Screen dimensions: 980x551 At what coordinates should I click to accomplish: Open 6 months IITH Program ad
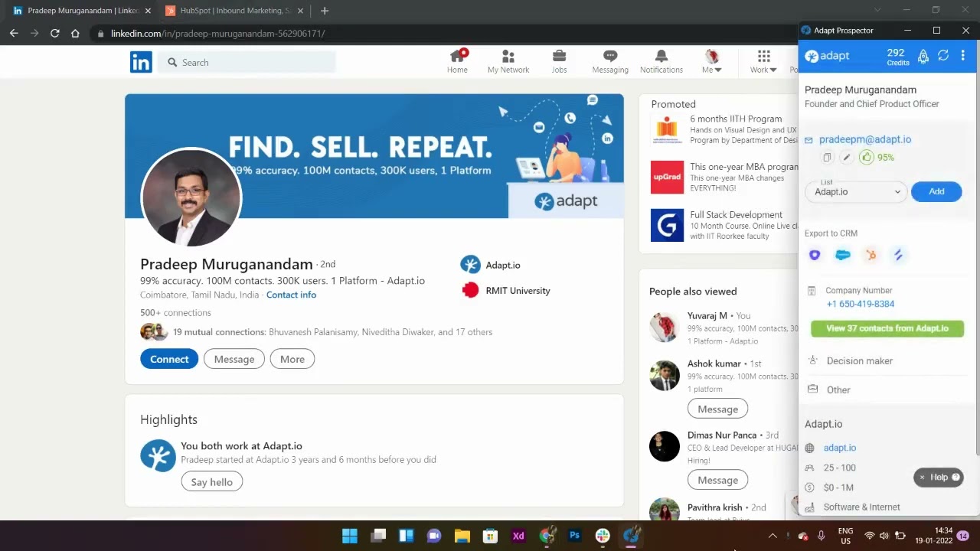[x=736, y=119]
